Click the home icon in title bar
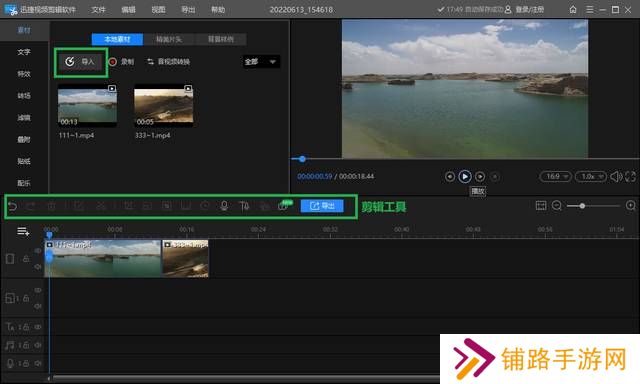640x384 pixels. coord(573,9)
